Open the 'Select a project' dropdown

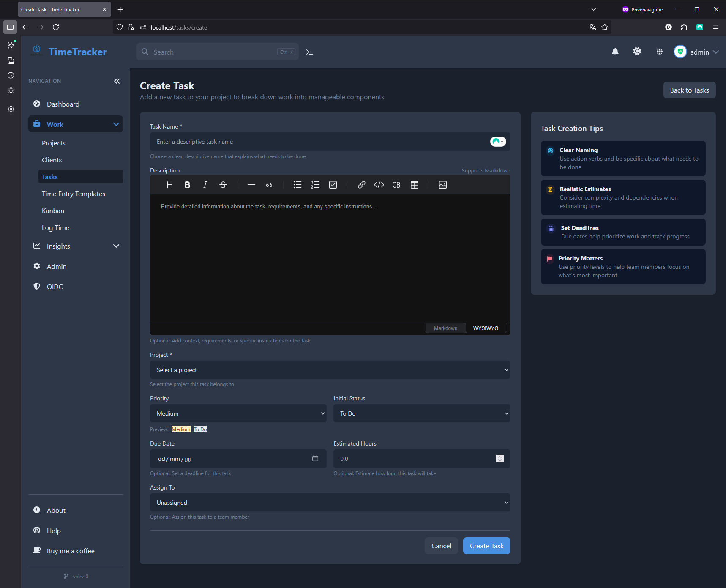(330, 369)
